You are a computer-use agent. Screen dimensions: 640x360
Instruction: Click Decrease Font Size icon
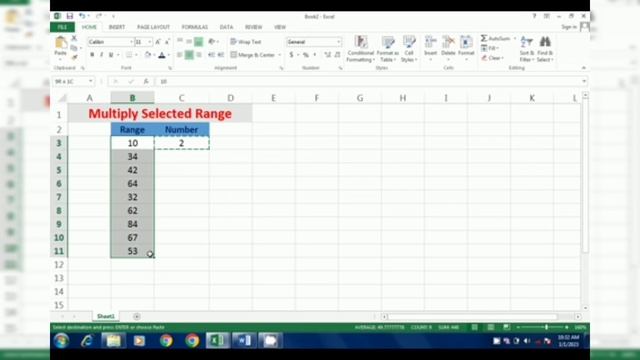[167, 42]
